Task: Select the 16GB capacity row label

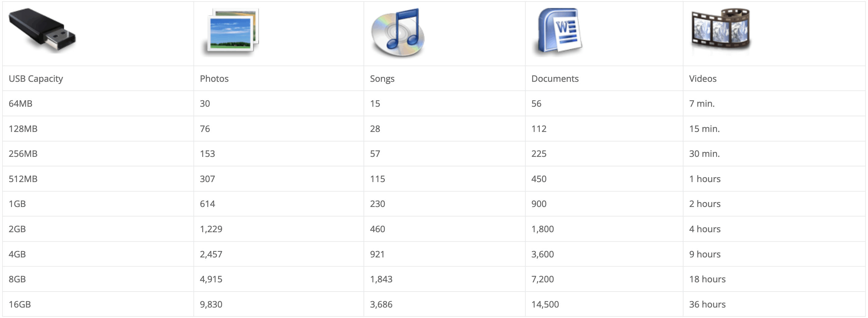Action: click(20, 304)
